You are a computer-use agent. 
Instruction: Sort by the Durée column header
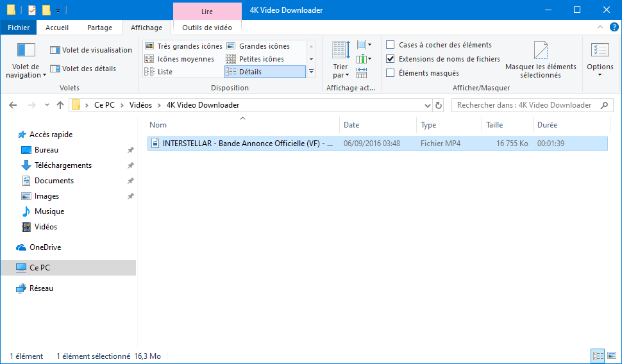(571, 124)
